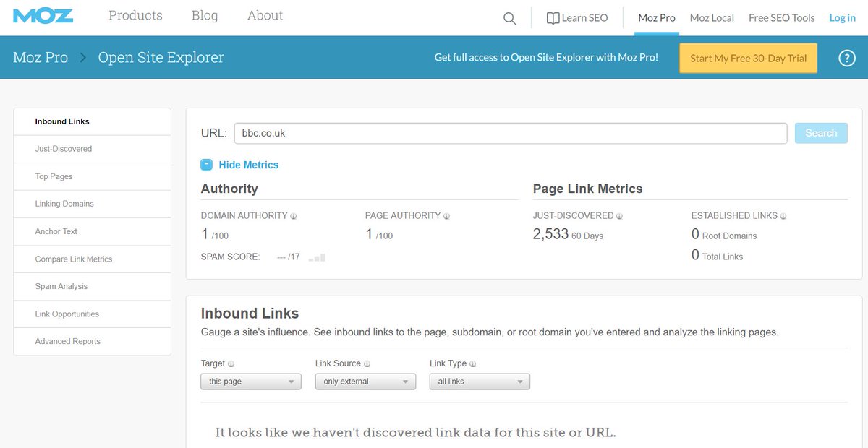Click the Domain Authority 1/100 value
Screen dimensions: 868x448
[x=215, y=234]
